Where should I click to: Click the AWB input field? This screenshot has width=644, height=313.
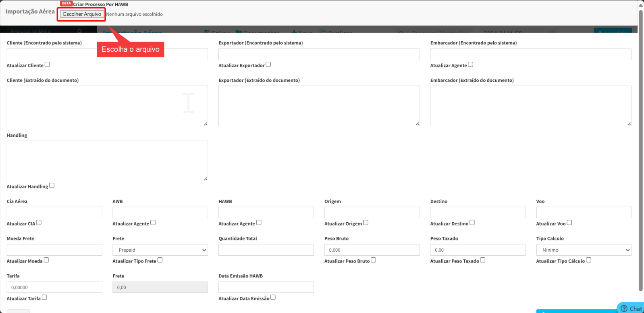160,213
